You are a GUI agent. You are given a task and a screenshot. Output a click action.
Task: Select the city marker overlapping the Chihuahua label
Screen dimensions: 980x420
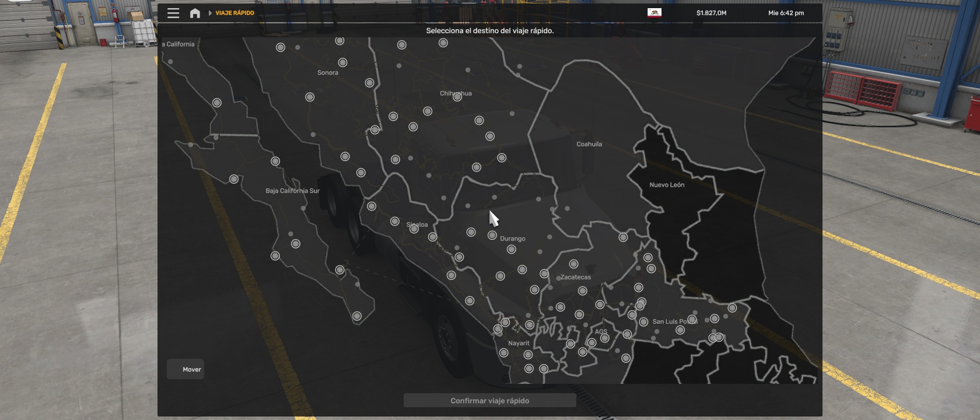(457, 97)
